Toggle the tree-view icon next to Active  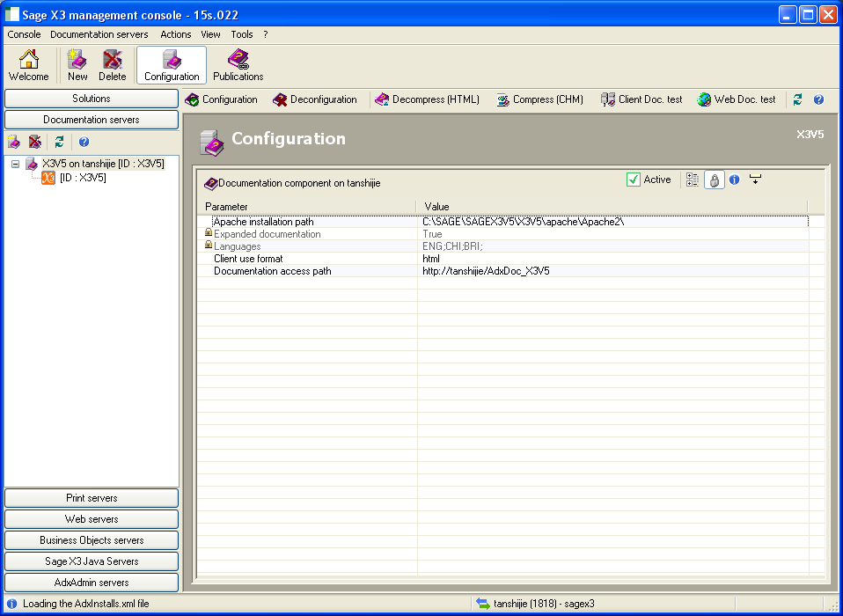click(692, 180)
